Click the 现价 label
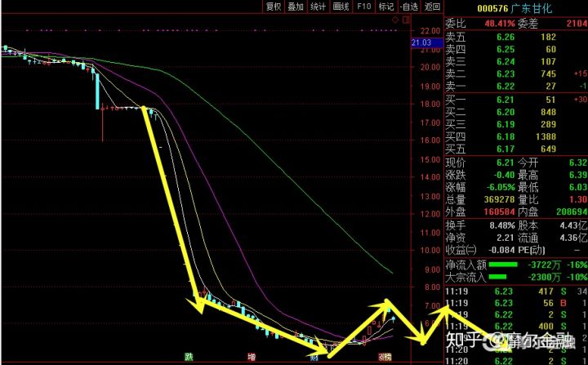The width and height of the screenshot is (588, 365). click(456, 162)
